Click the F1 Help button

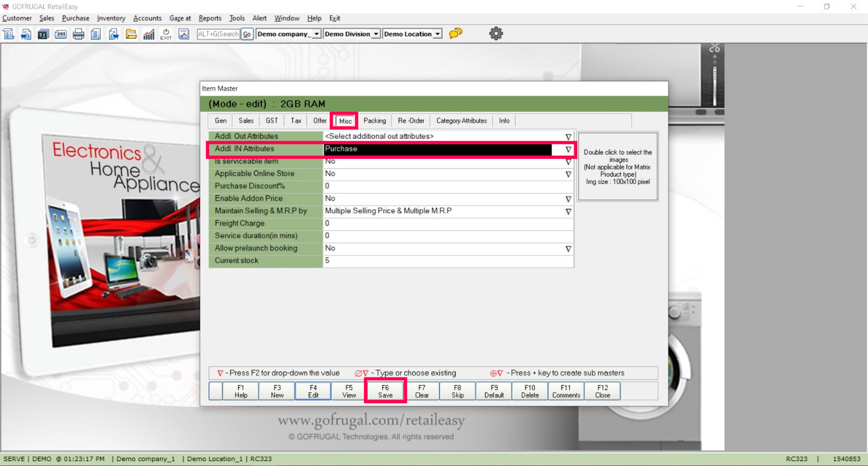click(241, 391)
